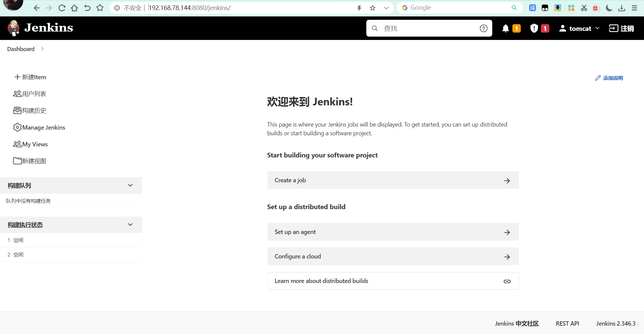Click the scissors screenshot extension icon
Viewport: 644px width, 334px height.
584,8
